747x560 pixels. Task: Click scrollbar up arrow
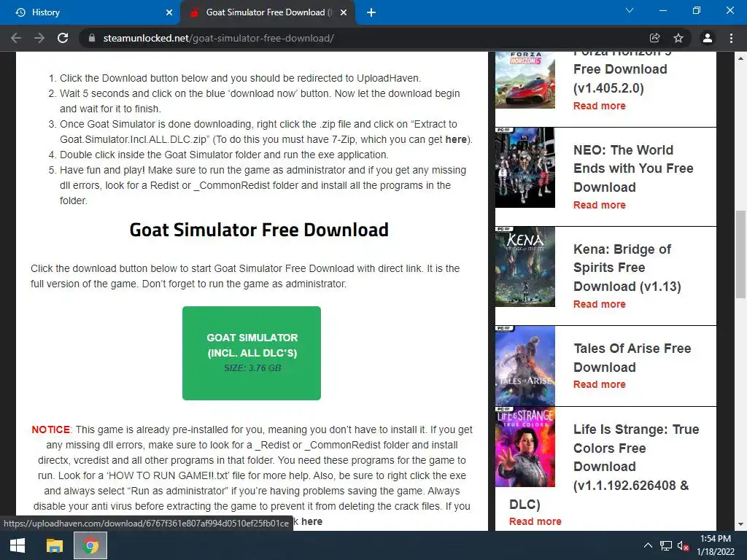click(x=740, y=58)
